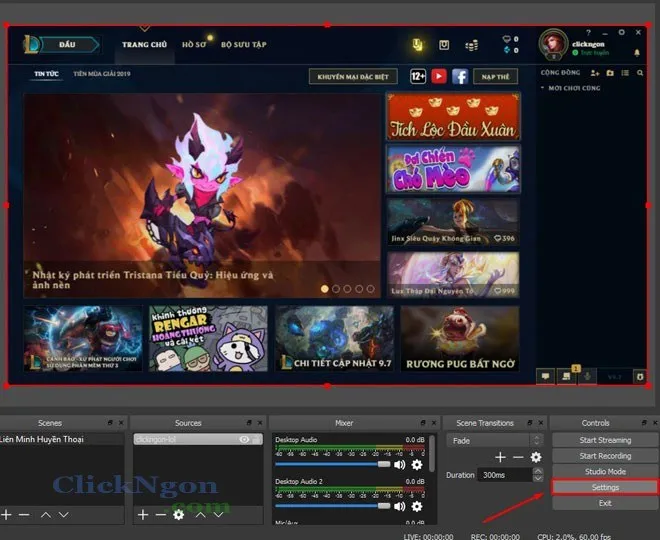Select fourth carousel dot indicator
This screenshot has width=660, height=540.
click(359, 289)
